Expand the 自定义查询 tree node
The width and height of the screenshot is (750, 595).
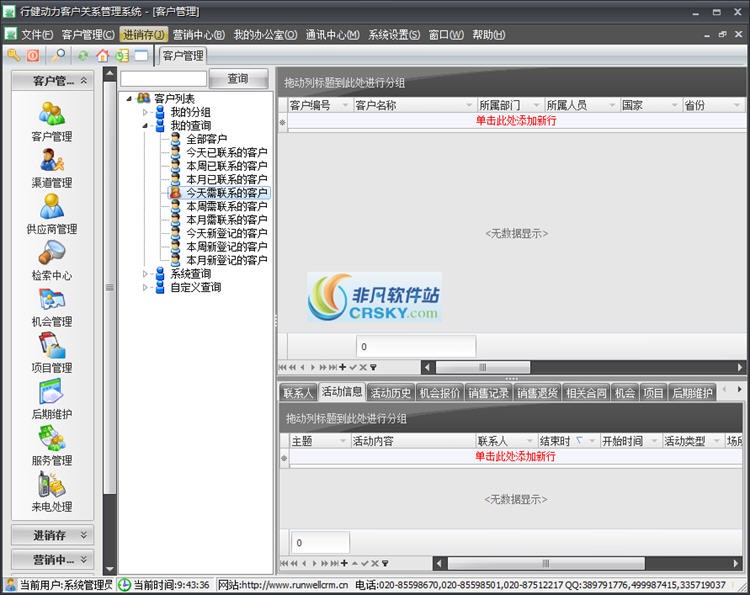[x=145, y=287]
